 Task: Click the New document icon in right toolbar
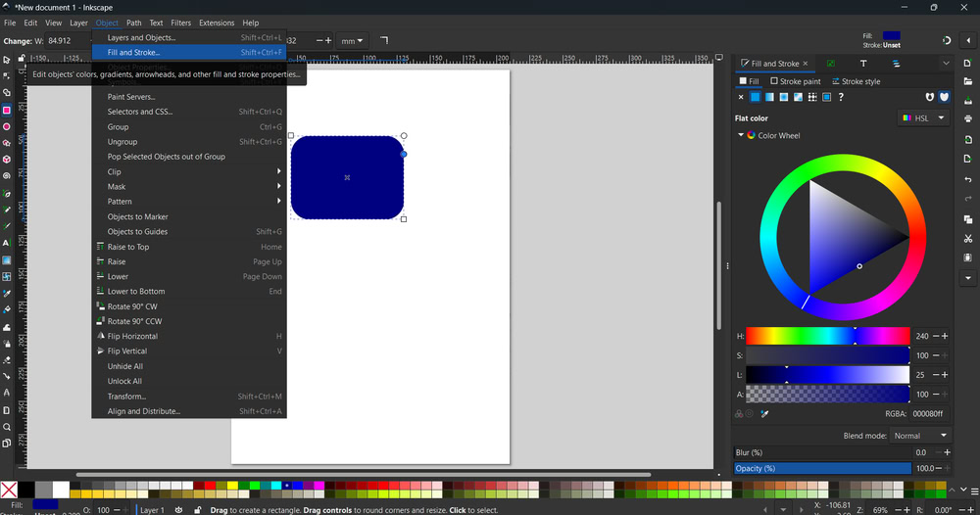click(967, 63)
